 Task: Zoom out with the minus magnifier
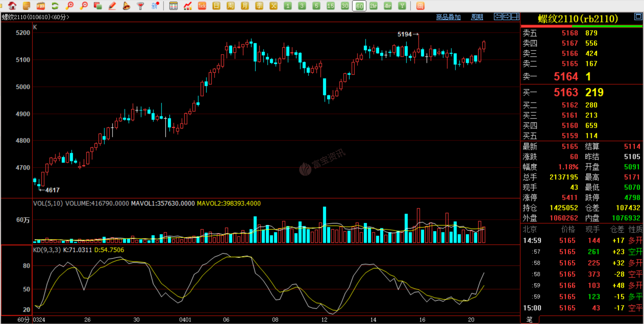tap(84, 6)
